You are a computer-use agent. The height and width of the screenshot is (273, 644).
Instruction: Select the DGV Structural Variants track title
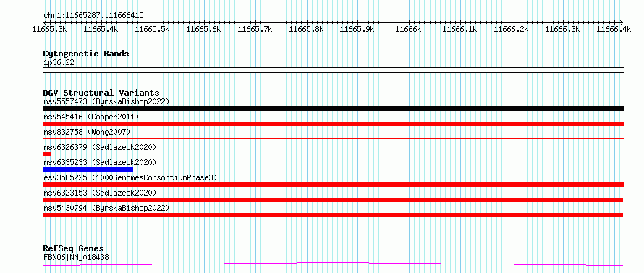click(101, 93)
